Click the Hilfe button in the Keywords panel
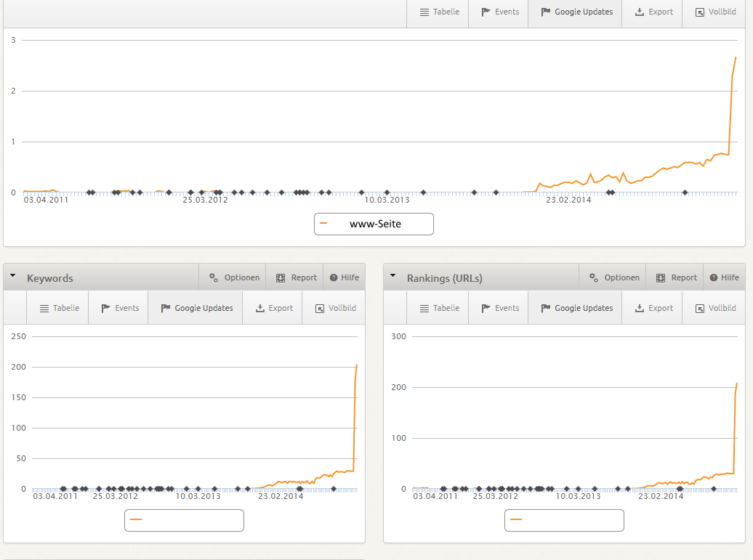 344,277
